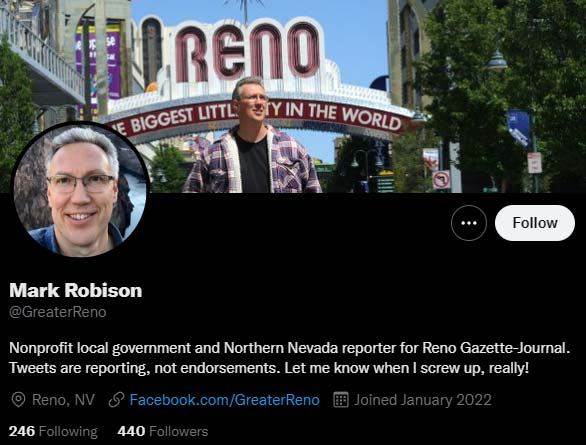
Task: Click the calendar joined-date icon
Action: point(340,400)
